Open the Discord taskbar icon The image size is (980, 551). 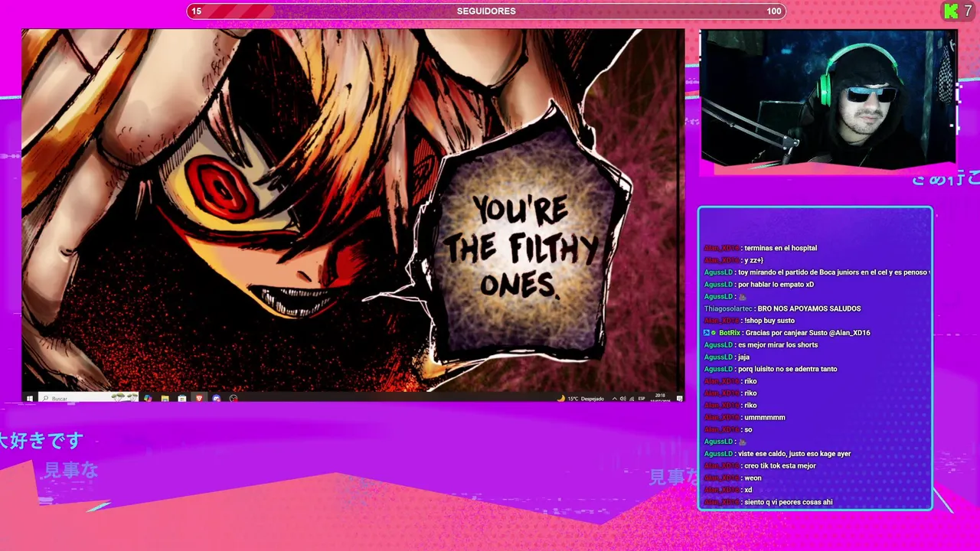tap(216, 398)
